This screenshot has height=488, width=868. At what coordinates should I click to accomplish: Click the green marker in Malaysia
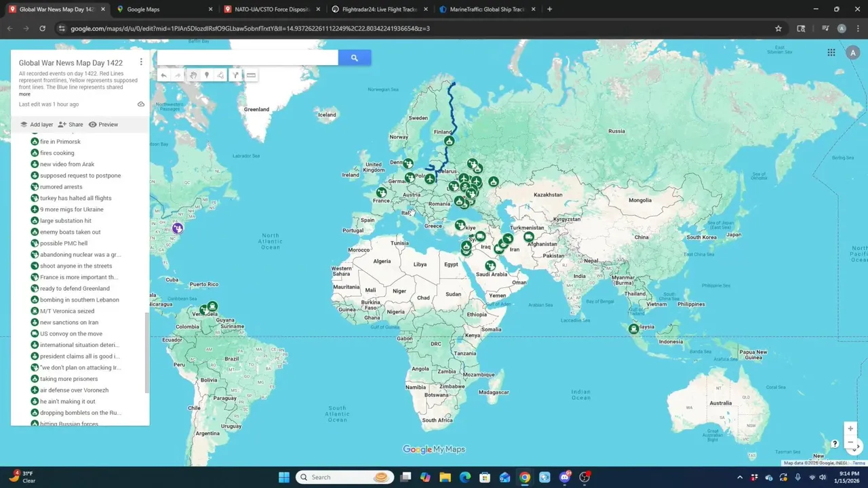[x=633, y=329]
